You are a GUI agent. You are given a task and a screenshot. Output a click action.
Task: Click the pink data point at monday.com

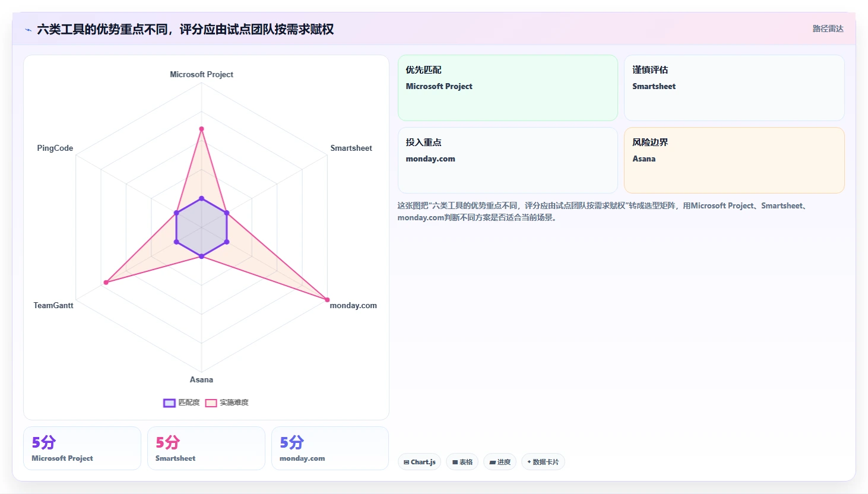(x=327, y=299)
